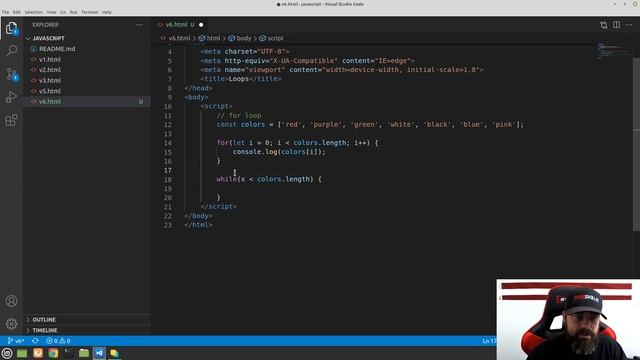Open the Run menu
The image size is (640, 360).
point(73,12)
